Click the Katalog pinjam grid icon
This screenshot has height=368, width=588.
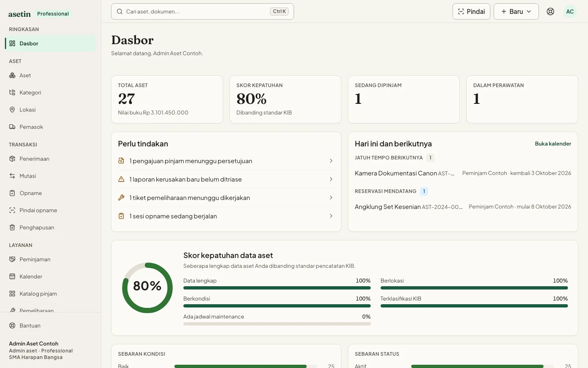[12, 294]
